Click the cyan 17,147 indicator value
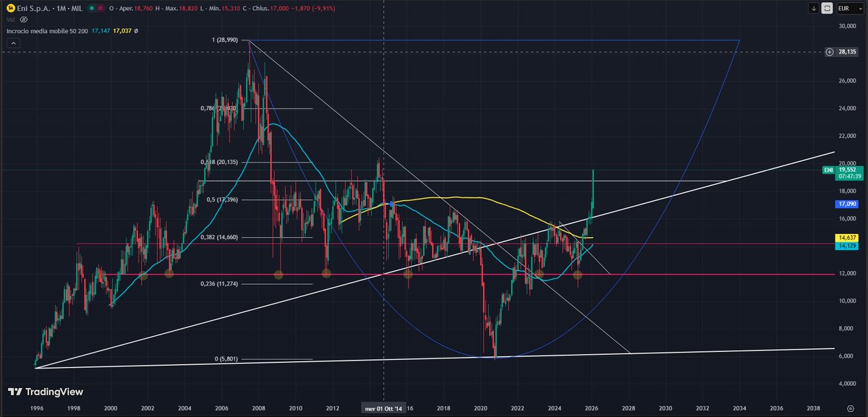The height and width of the screenshot is (417, 868). coord(101,31)
